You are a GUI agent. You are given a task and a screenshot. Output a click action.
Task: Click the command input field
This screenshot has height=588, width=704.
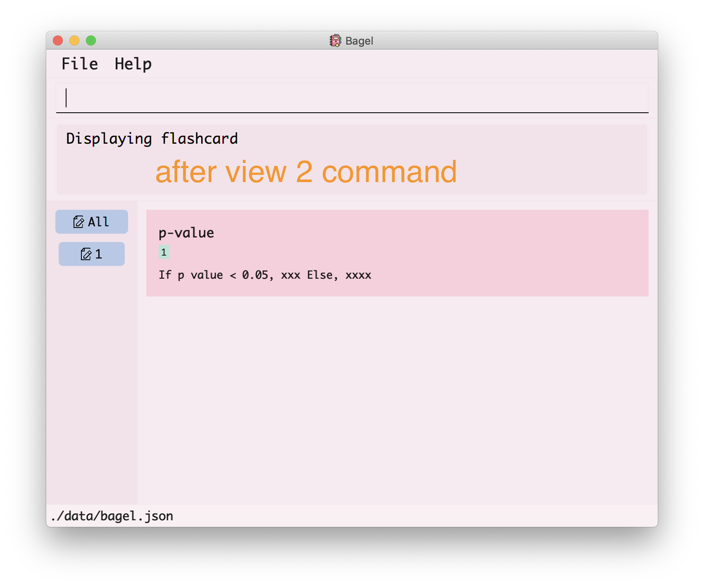pyautogui.click(x=352, y=98)
